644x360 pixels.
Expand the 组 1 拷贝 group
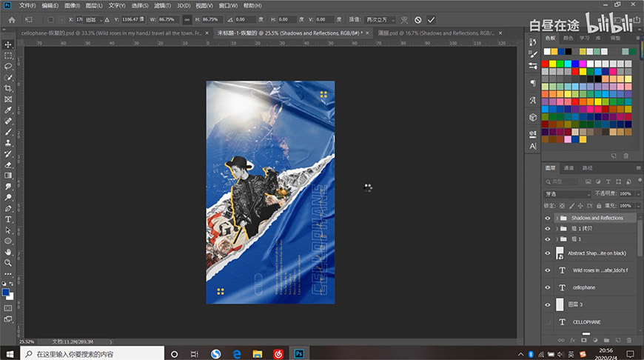click(x=557, y=228)
